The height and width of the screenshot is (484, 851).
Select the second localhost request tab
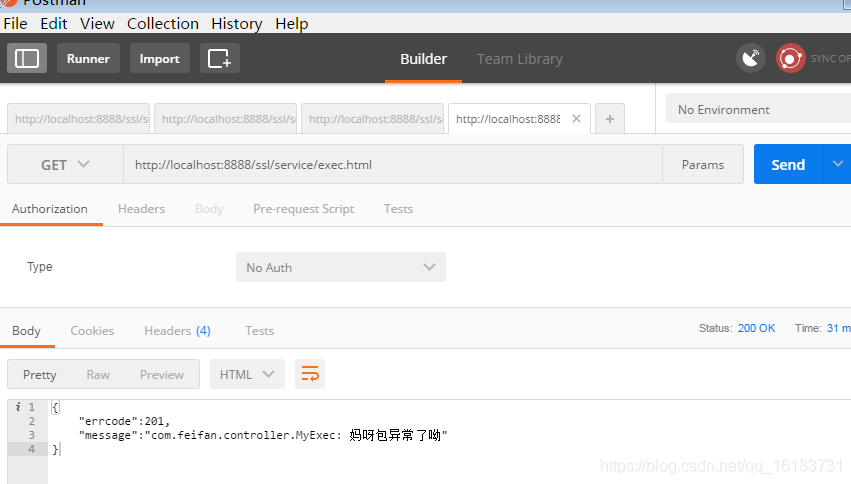(226, 118)
